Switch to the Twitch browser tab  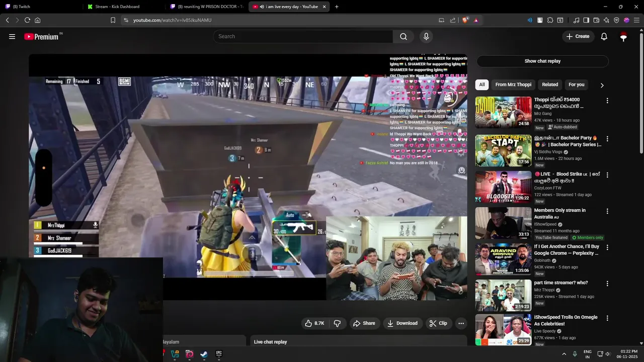click(x=40, y=7)
